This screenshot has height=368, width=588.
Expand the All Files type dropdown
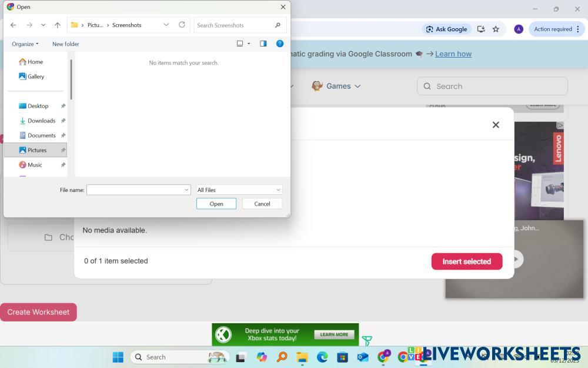click(x=239, y=190)
